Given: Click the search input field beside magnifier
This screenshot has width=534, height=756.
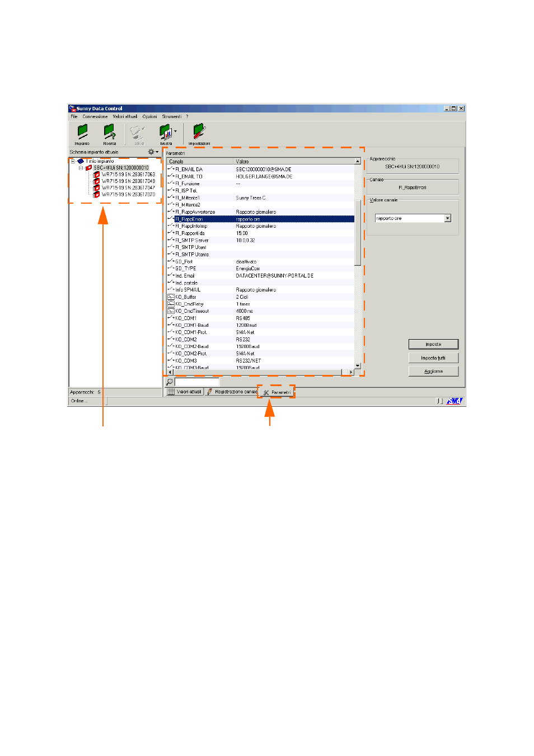Looking at the screenshot, I should click(197, 382).
